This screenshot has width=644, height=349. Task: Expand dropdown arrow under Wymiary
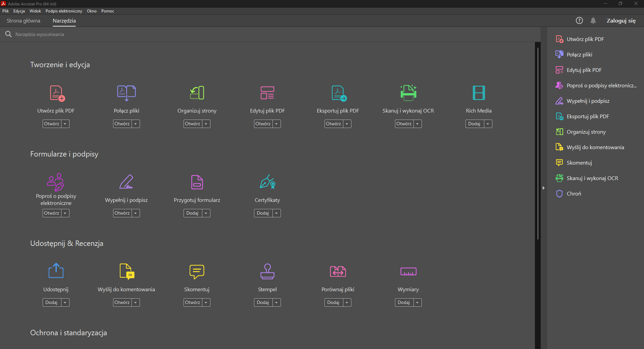click(417, 303)
